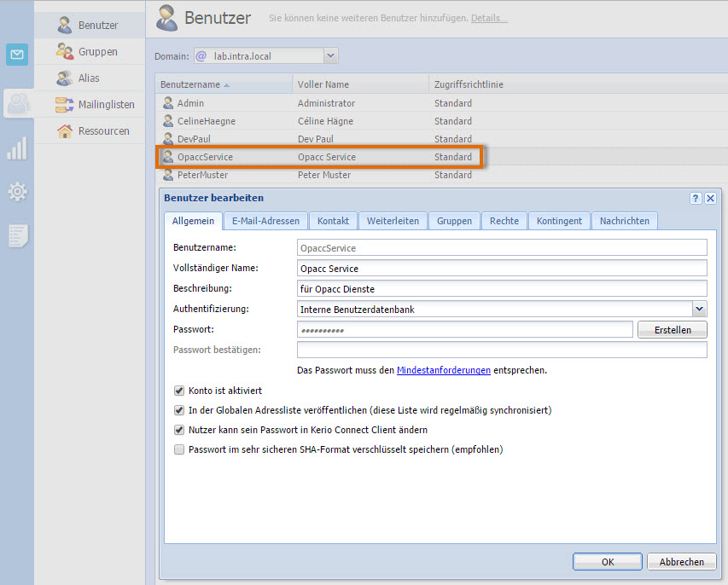Select the 'Dev Paul' full name cell

(316, 139)
